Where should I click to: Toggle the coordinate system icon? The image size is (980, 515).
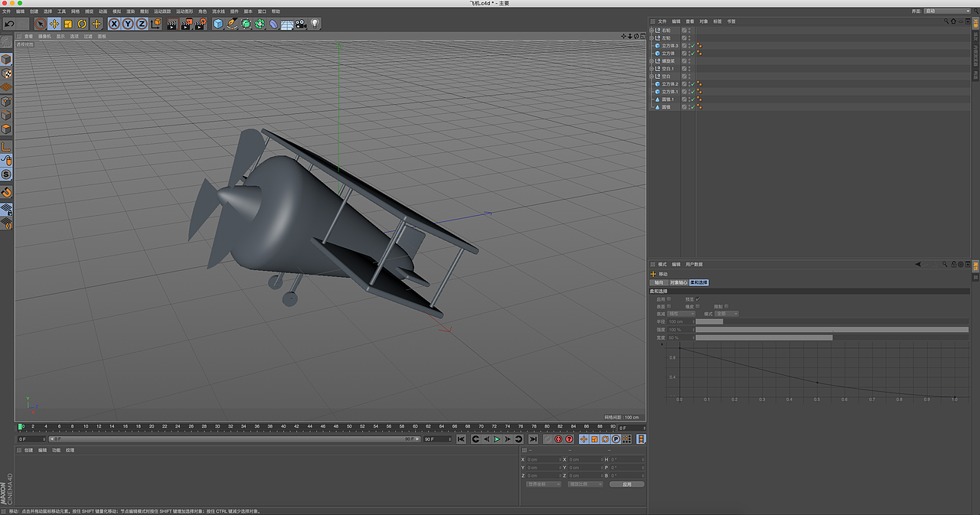click(x=156, y=24)
